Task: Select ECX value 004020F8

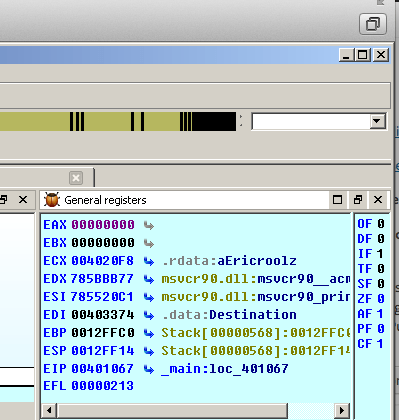Action: (103, 261)
